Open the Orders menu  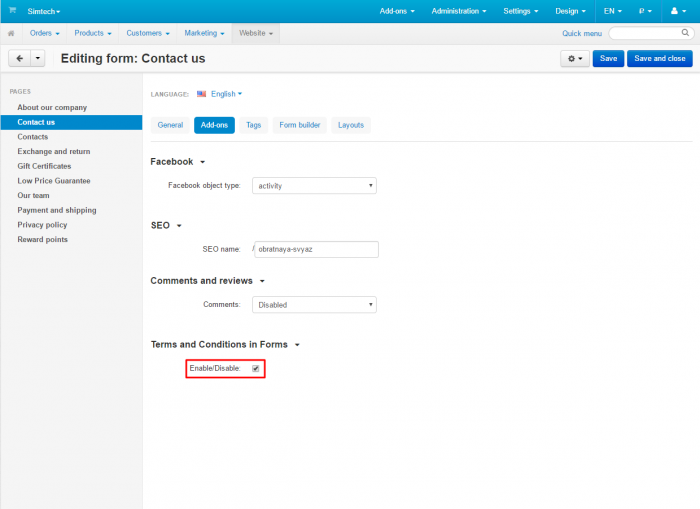point(44,33)
